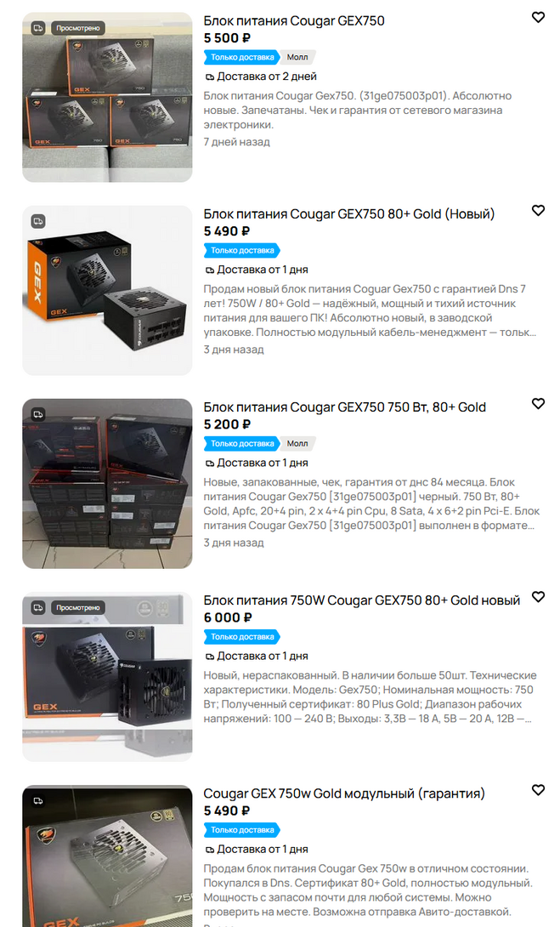
Task: Click delivery truck icon on second listing photo
Action: [37, 221]
